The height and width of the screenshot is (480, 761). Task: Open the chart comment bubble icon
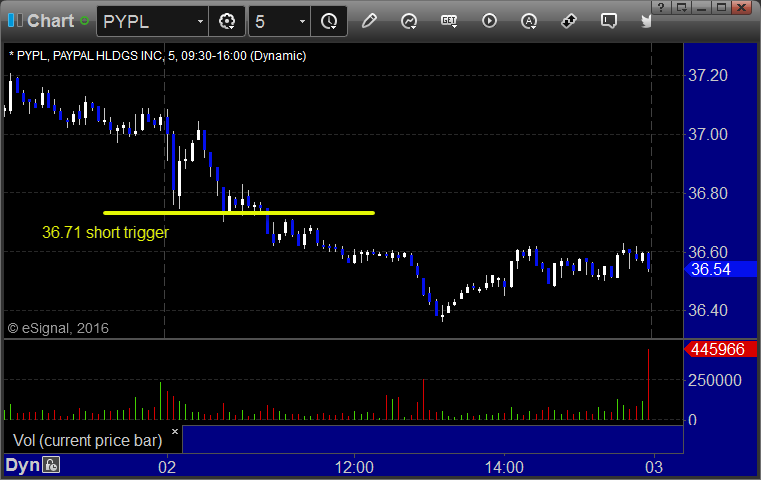(609, 21)
